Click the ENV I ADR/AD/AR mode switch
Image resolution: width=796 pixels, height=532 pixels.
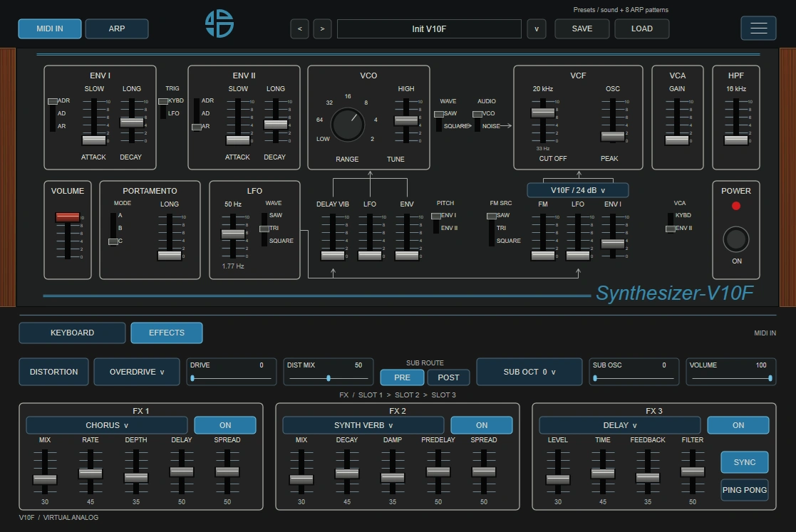point(52,114)
